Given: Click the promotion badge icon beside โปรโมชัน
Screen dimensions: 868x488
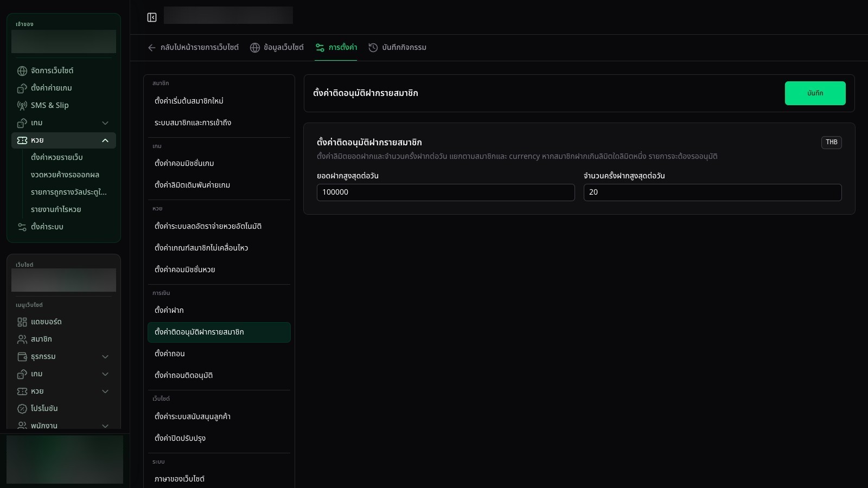Looking at the screenshot, I should 22,409.
